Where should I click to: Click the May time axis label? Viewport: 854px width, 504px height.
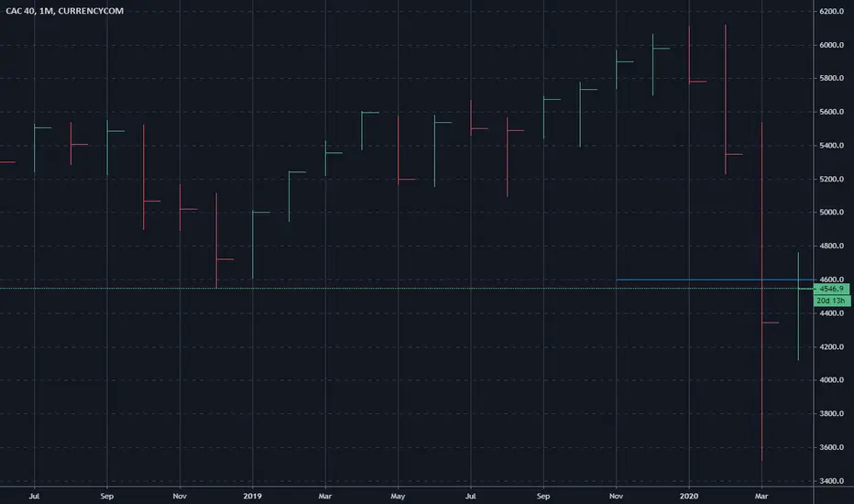(398, 497)
